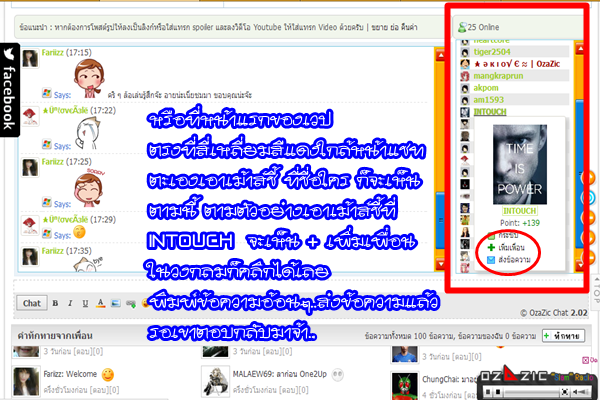Adjust radio player volume control
The image size is (600, 400).
tap(581, 392)
